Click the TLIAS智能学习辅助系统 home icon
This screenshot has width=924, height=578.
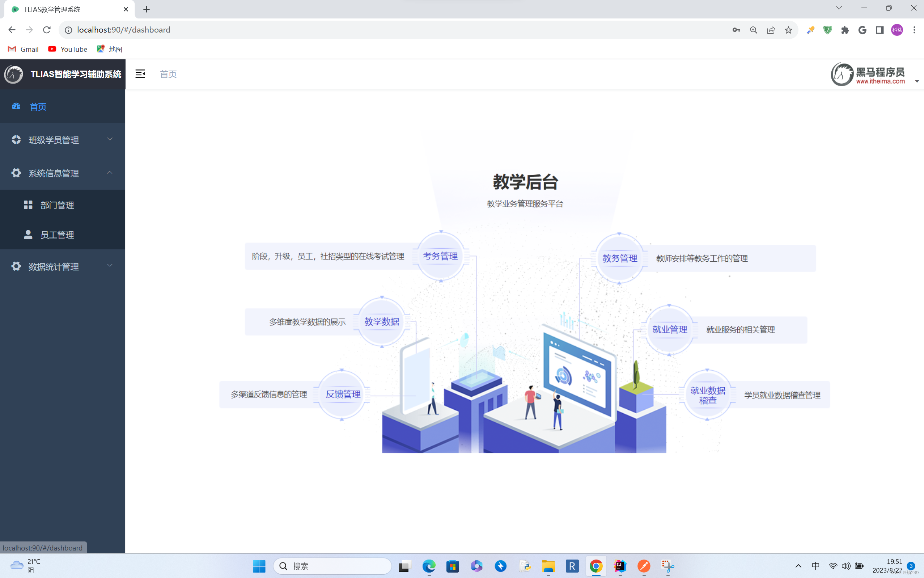13,73
